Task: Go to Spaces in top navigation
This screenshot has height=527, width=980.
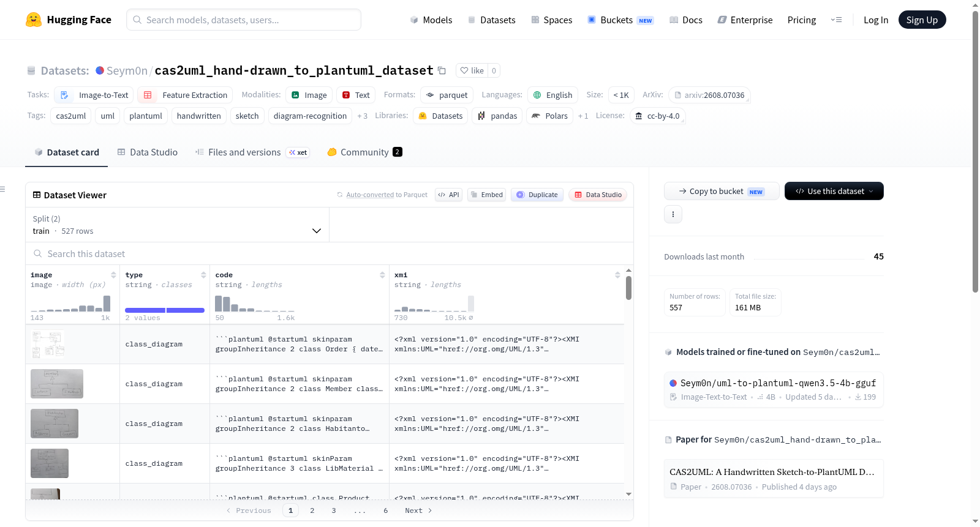Action: click(552, 20)
